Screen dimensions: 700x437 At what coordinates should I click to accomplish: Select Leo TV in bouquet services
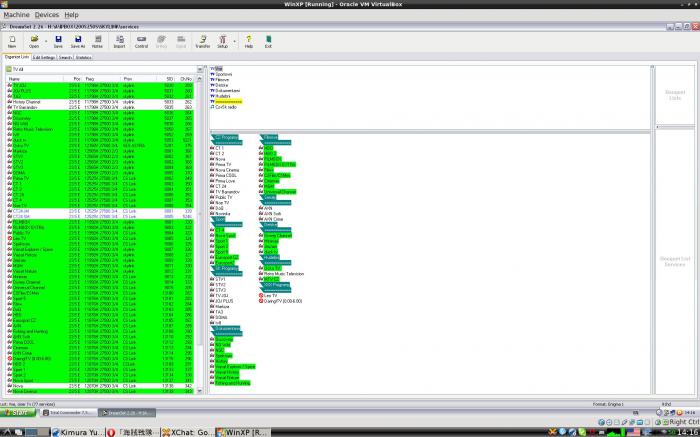tap(270, 295)
